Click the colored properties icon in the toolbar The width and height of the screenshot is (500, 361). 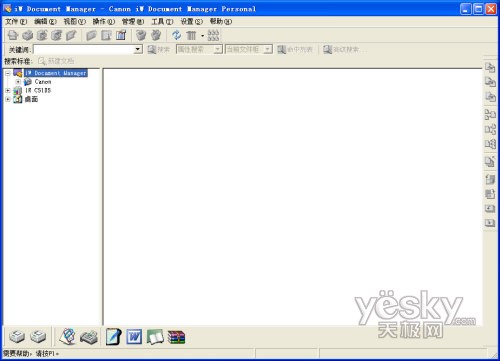tap(121, 35)
